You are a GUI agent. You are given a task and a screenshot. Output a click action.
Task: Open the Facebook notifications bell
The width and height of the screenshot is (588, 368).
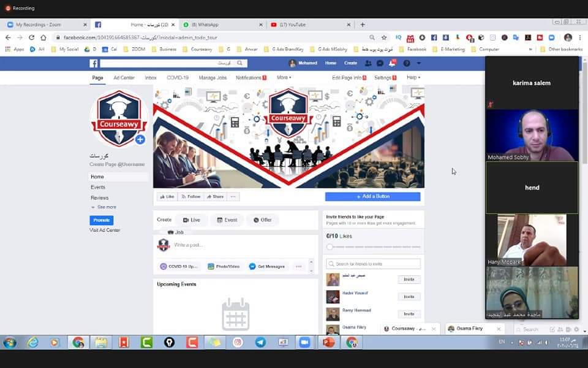coord(392,63)
